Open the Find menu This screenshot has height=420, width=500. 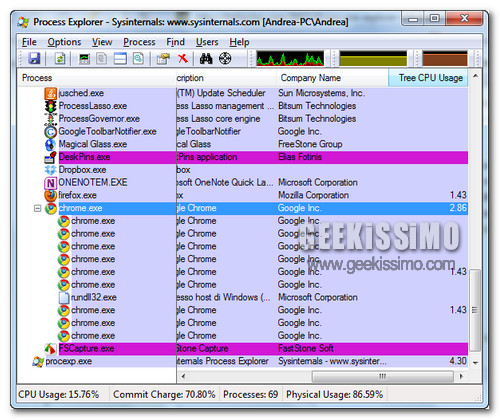pyautogui.click(x=175, y=42)
